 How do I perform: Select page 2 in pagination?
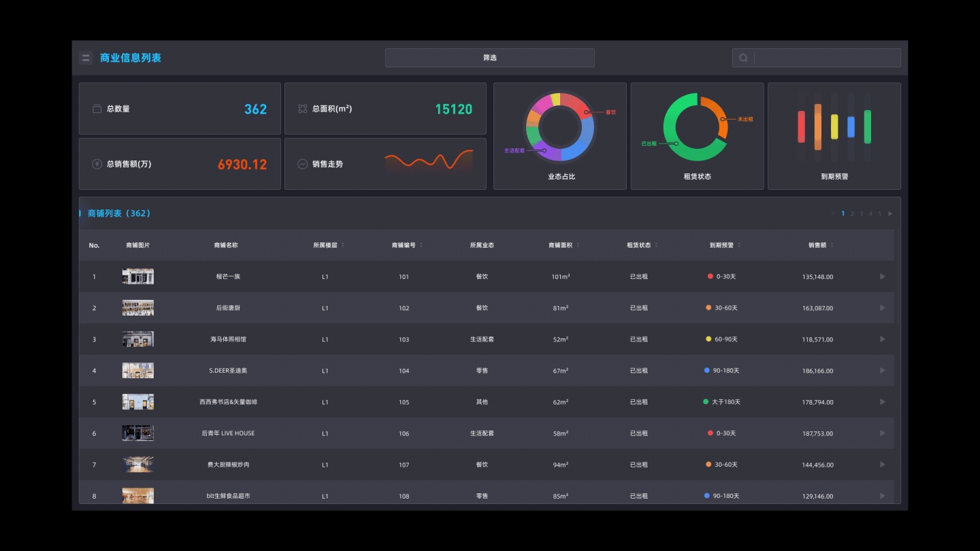[852, 214]
